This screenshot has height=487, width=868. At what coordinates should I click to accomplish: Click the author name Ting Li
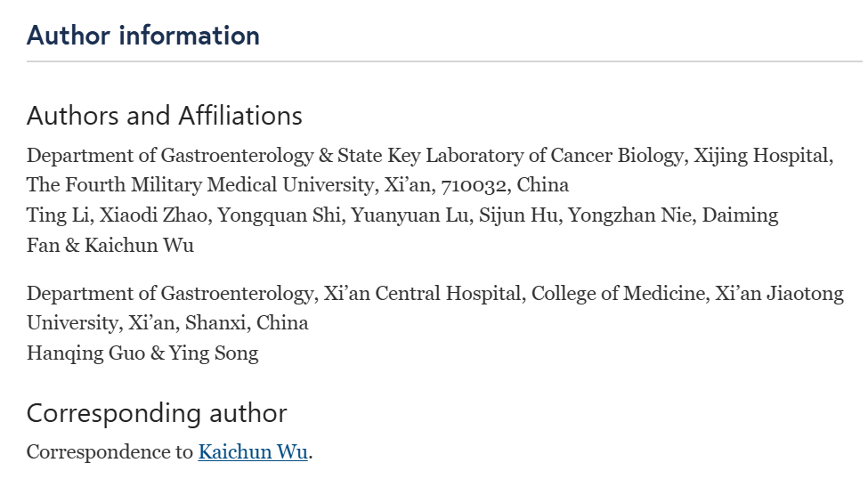(x=58, y=215)
